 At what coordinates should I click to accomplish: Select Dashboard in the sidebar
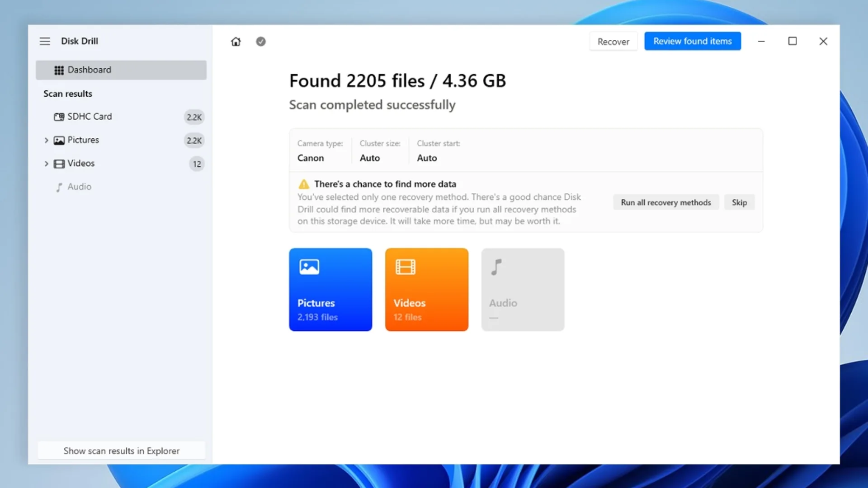click(121, 70)
